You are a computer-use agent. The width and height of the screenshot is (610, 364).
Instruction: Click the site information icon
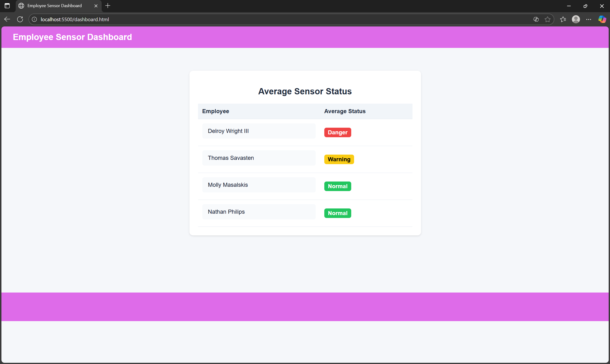[x=34, y=19]
